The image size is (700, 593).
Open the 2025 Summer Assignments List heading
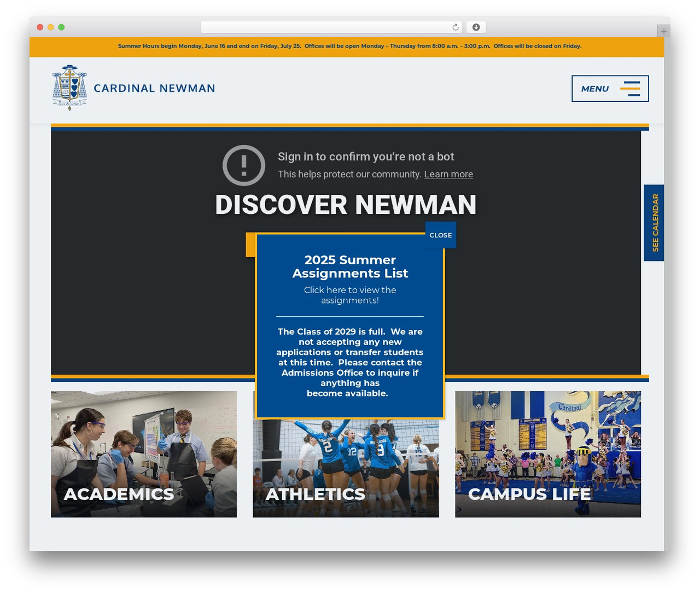tap(350, 266)
